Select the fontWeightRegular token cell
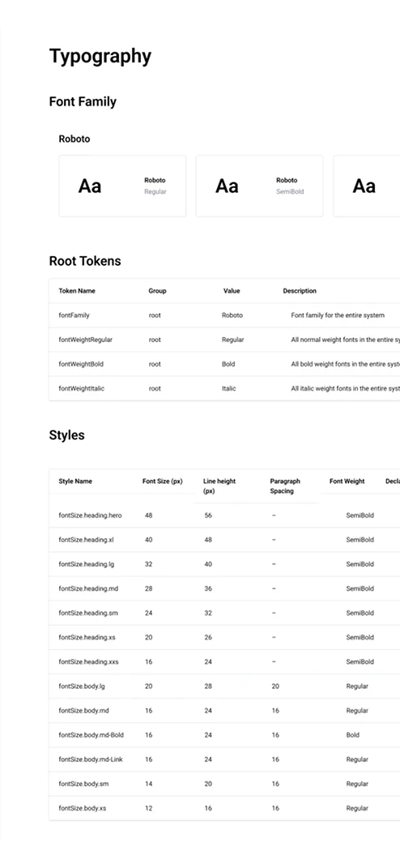The image size is (400, 868). 85,340
